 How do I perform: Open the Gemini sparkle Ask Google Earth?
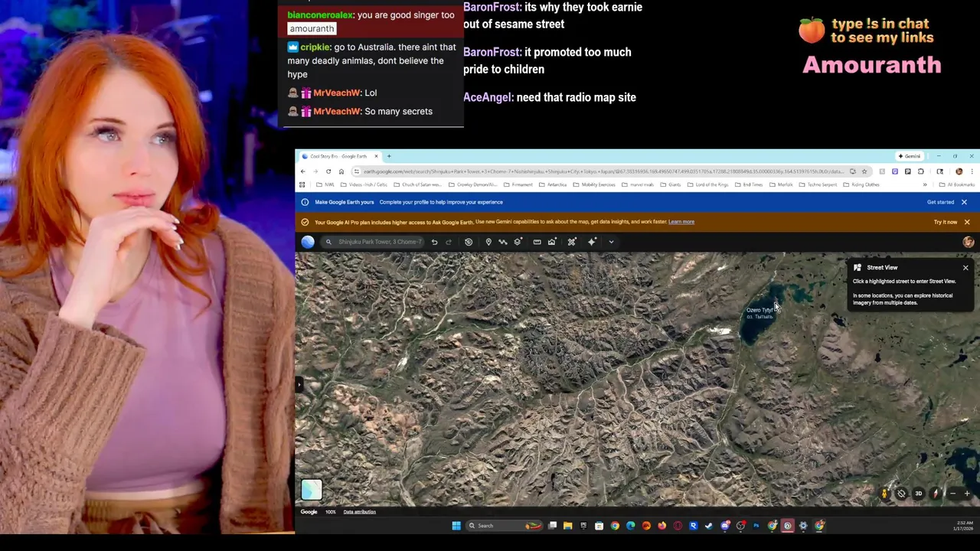(592, 242)
